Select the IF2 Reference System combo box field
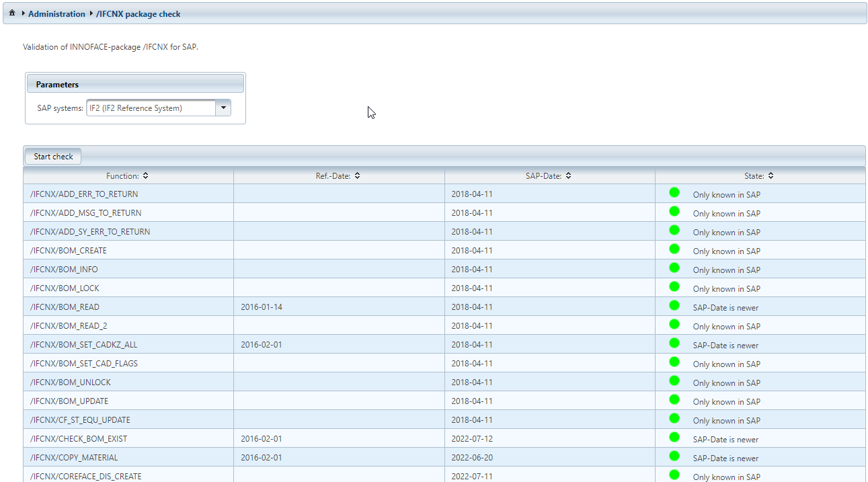The height and width of the screenshot is (482, 868). click(x=151, y=108)
